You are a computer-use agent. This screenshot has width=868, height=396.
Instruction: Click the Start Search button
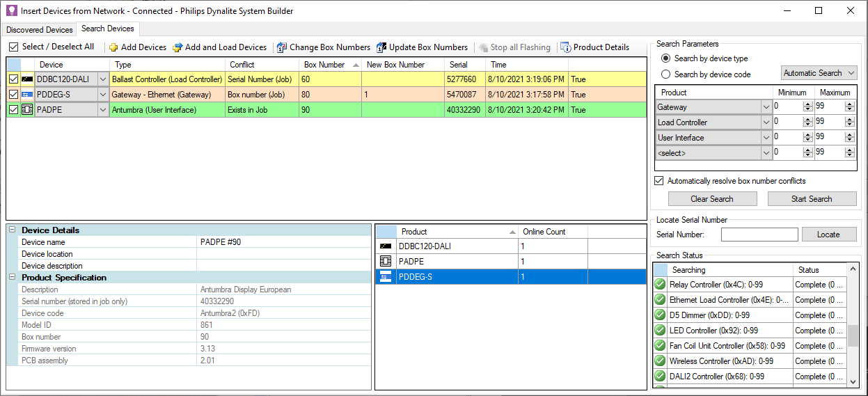[x=812, y=199]
